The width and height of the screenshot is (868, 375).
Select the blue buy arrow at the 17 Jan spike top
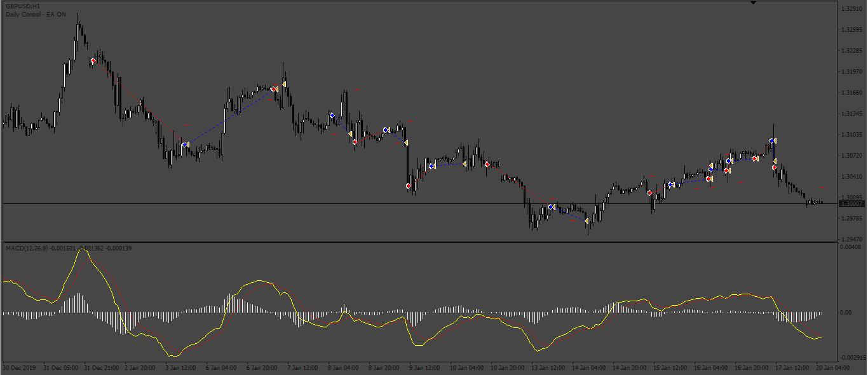click(x=771, y=140)
